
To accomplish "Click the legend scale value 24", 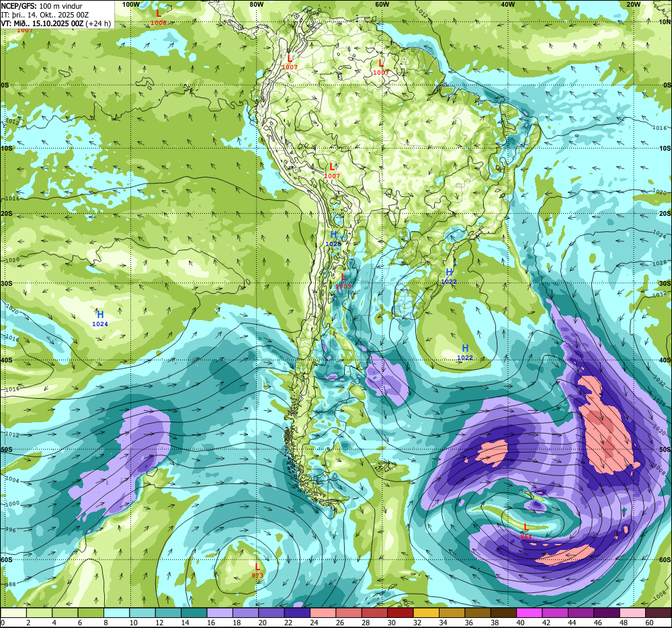I will pos(314,623).
